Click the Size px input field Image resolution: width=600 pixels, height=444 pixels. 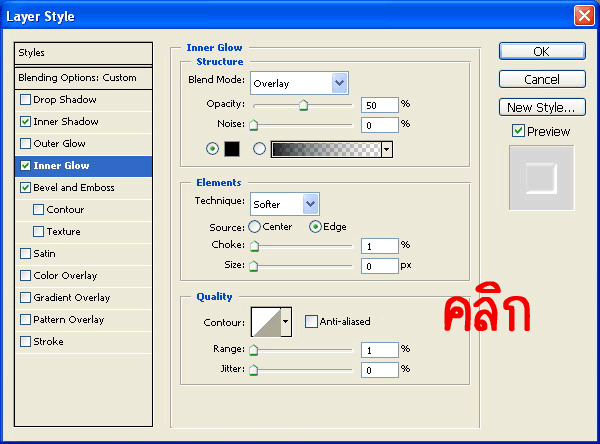[378, 267]
